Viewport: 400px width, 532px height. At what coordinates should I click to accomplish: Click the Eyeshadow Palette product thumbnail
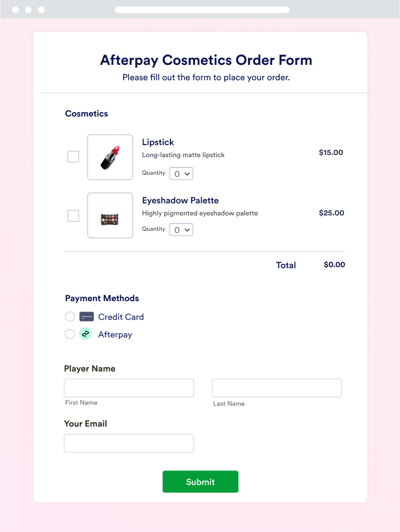[x=110, y=215]
